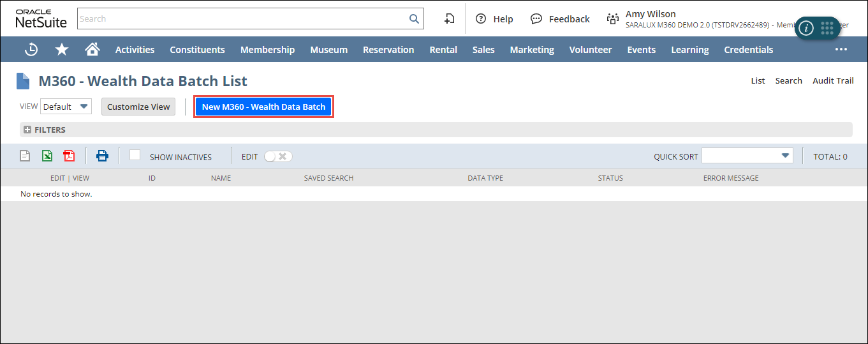Go to the Home house icon
The height and width of the screenshot is (344, 868).
[x=92, y=49]
